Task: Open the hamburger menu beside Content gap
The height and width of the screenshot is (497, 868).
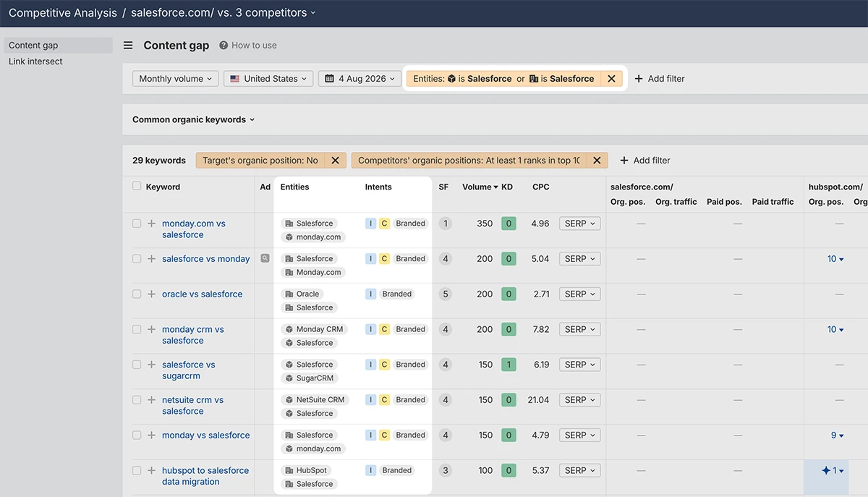Action: point(128,45)
